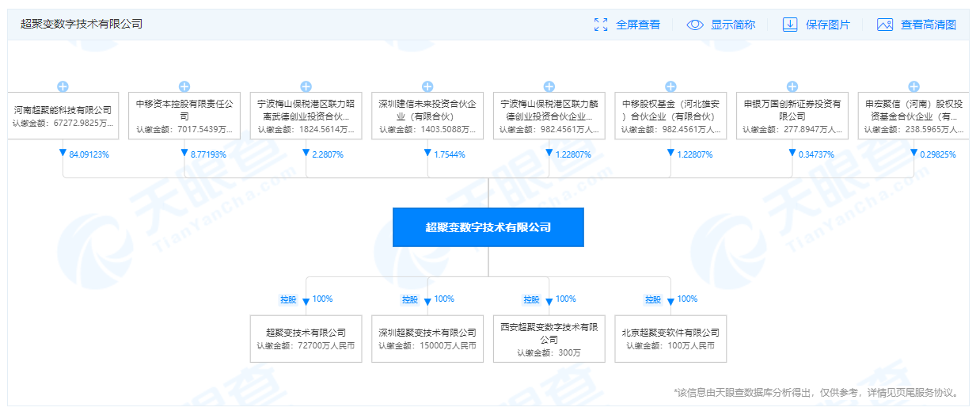Click 认缴金额 72700万人民币 text
The width and height of the screenshot is (980, 415).
[306, 345]
